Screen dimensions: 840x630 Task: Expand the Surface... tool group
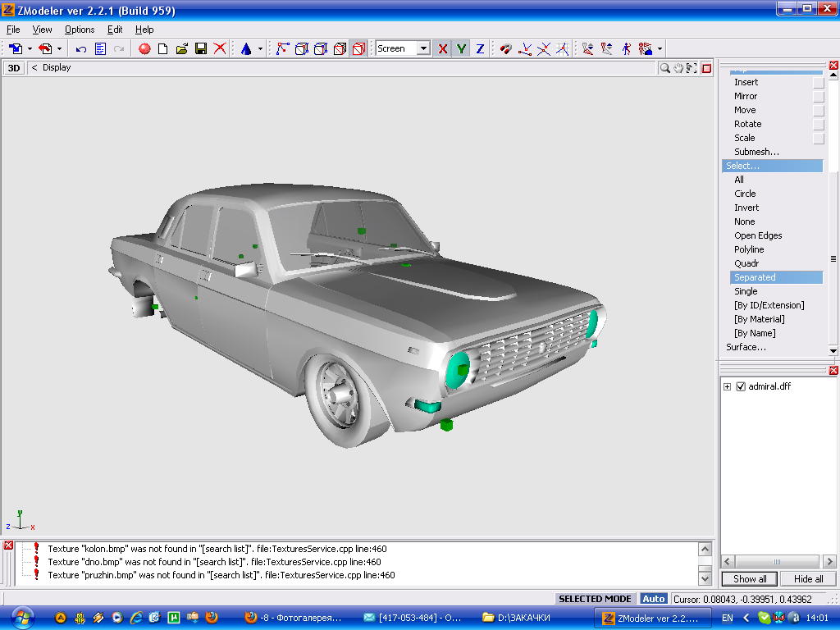[746, 347]
